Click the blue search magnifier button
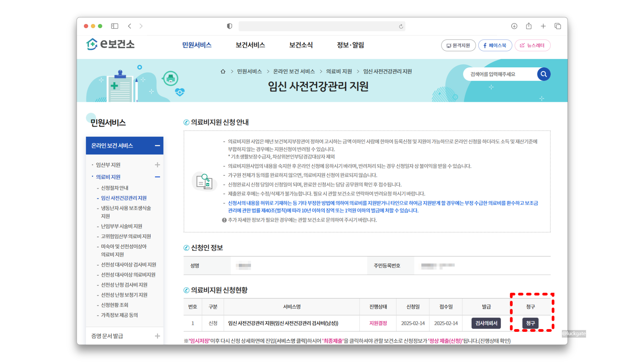 click(x=543, y=74)
